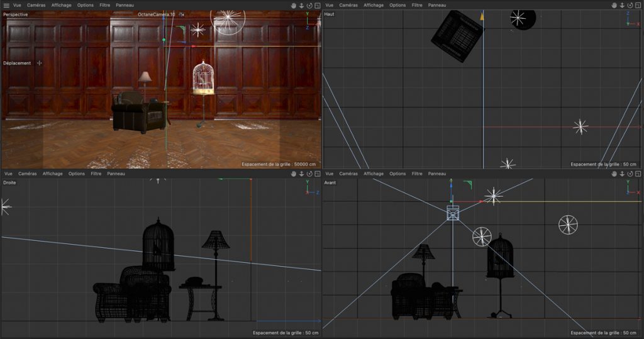Click the camera icon beside OctaneCamera.10
This screenshot has height=339, width=644.
point(181,14)
